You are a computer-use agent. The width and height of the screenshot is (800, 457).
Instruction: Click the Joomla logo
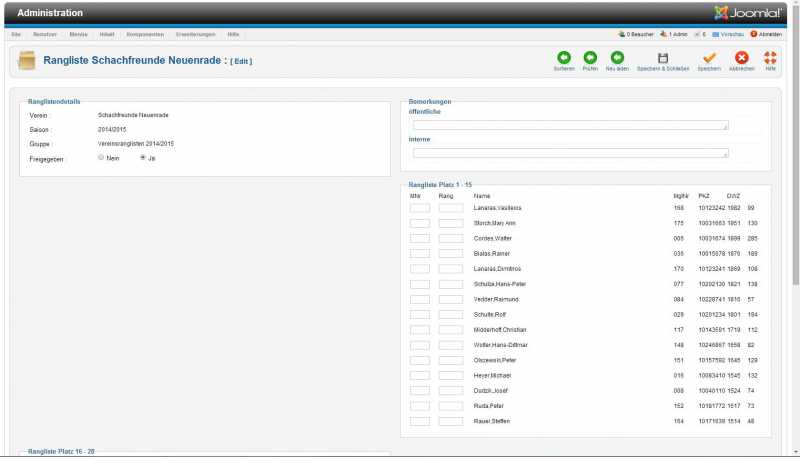tap(748, 13)
